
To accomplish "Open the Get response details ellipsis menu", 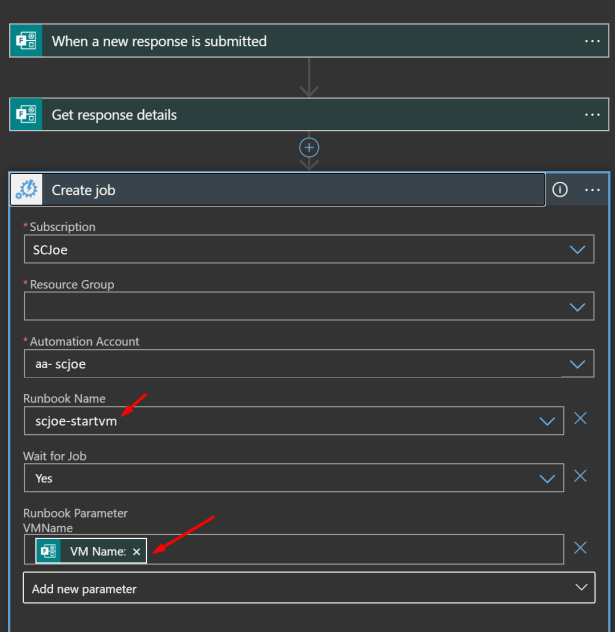I will click(x=592, y=115).
